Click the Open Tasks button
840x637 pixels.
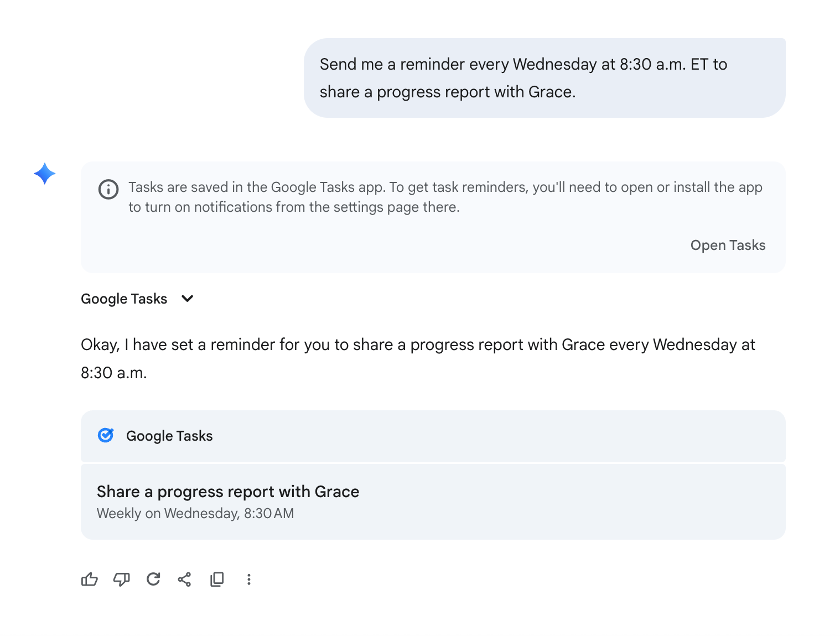(728, 245)
